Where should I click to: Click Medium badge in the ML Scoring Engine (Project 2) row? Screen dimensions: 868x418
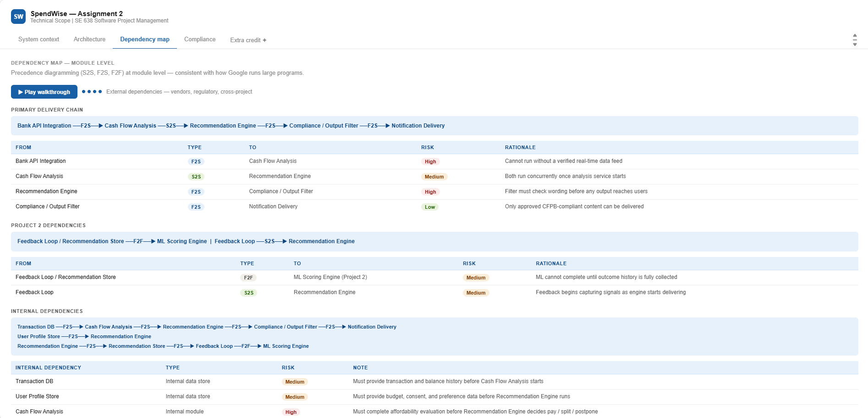coord(476,278)
